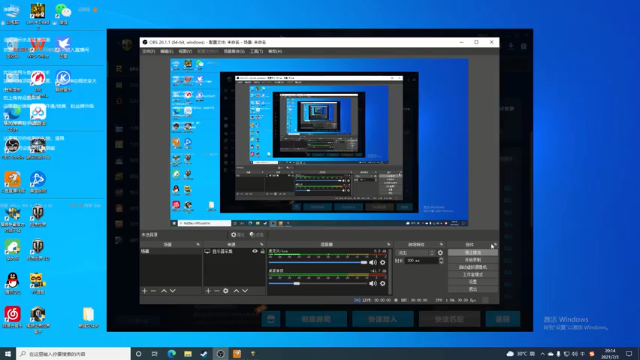Click Start Virtual Camera in Controls
Screen dimensions: 640x360
[x=473, y=267]
